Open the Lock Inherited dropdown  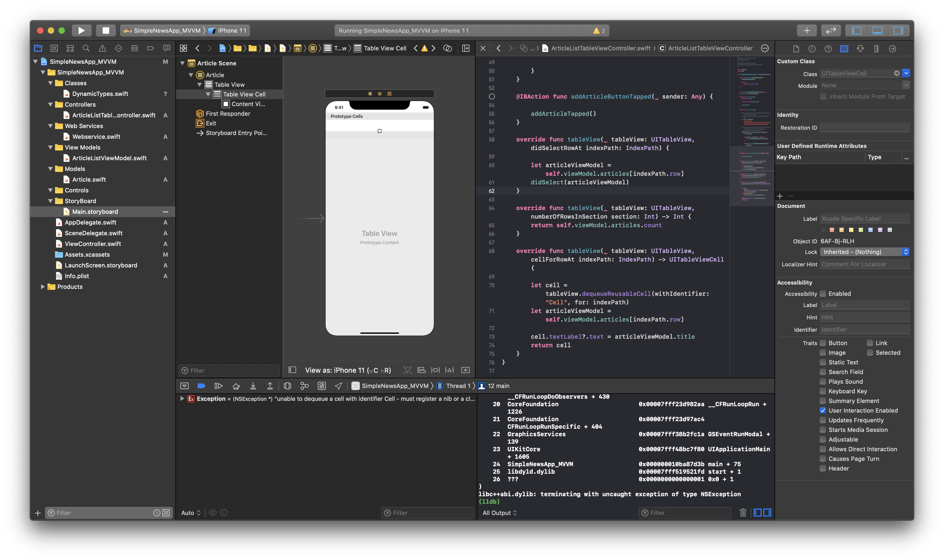point(865,252)
